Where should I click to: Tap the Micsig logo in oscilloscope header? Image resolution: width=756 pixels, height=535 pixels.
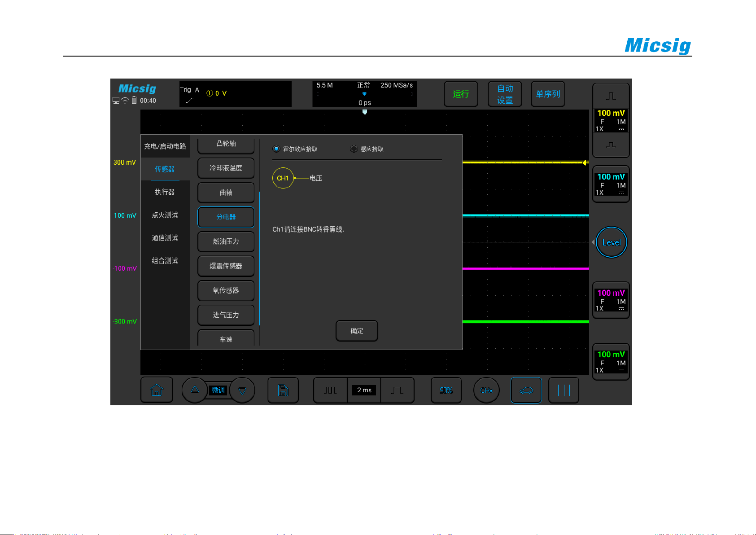coord(137,88)
